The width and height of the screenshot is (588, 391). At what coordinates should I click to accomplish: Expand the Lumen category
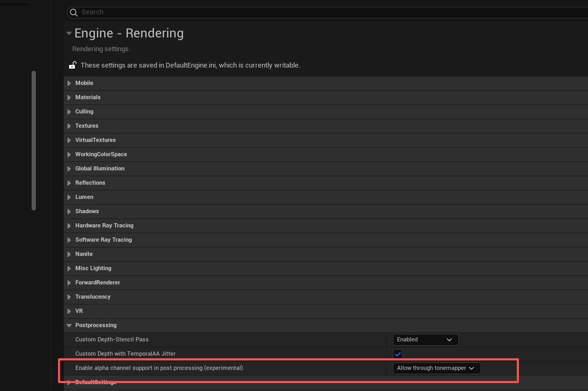69,197
